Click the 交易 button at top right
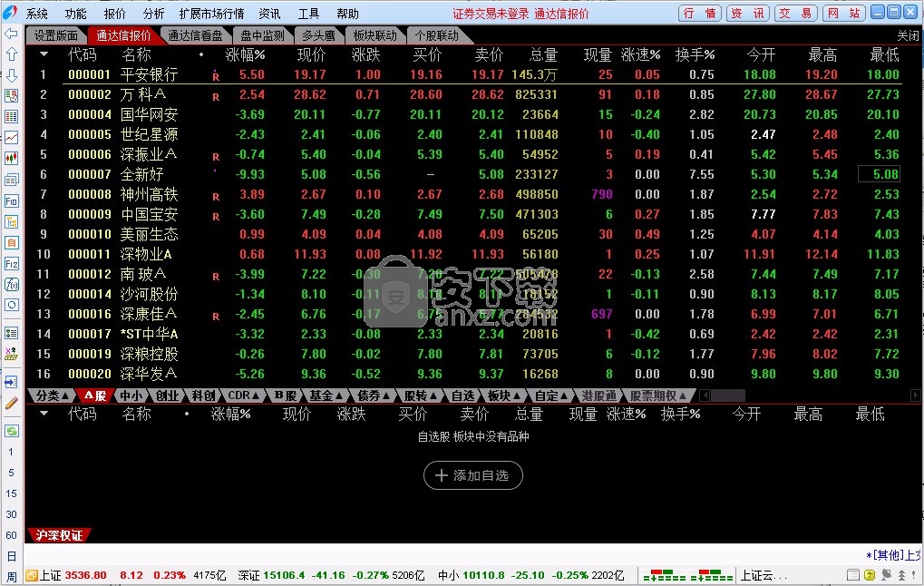Image resolution: width=924 pixels, height=586 pixels. 795,13
